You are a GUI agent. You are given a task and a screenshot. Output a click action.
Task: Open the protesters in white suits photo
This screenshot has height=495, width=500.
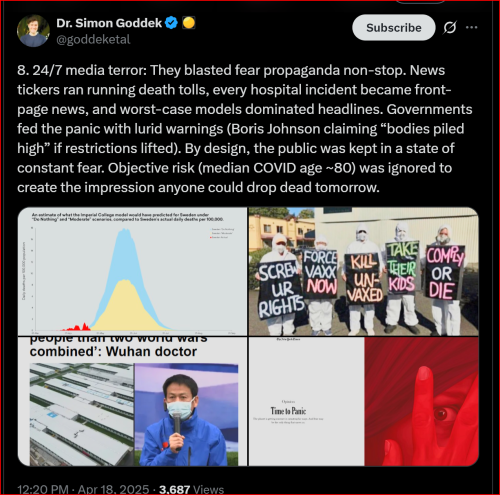tap(364, 271)
